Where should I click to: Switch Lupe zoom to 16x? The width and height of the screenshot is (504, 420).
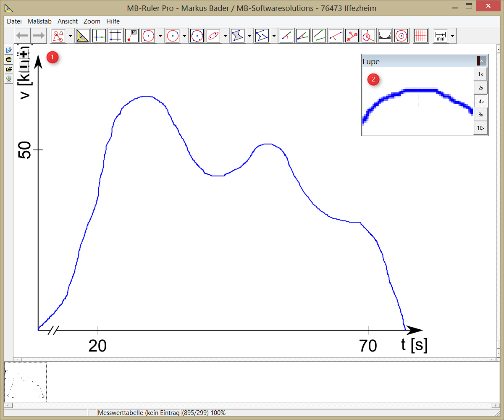pyautogui.click(x=481, y=128)
